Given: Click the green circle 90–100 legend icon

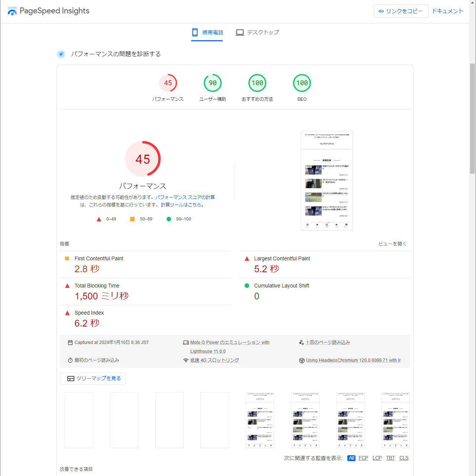Looking at the screenshot, I should pos(169,219).
